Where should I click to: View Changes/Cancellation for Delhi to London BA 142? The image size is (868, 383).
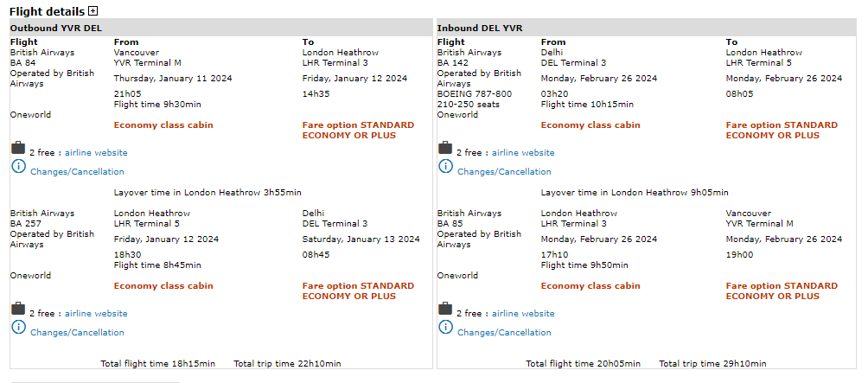click(x=504, y=172)
